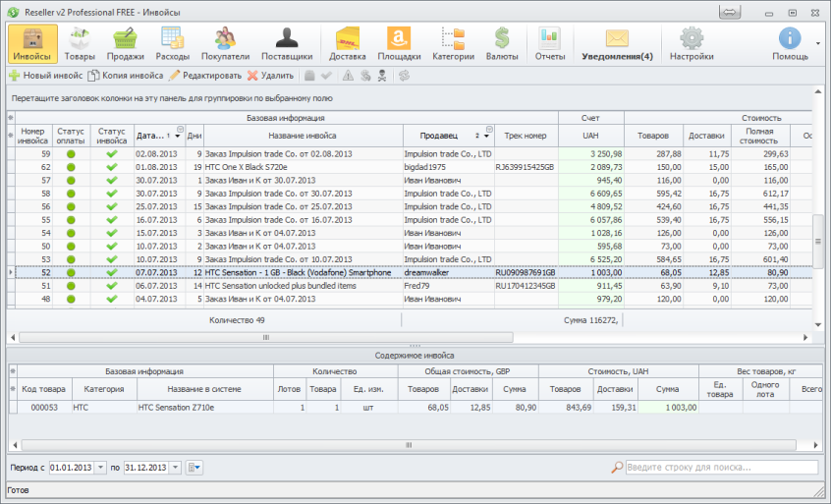Screen dimensions: 831x504
Task: Open the Валюты currencies section
Action: pos(502,44)
